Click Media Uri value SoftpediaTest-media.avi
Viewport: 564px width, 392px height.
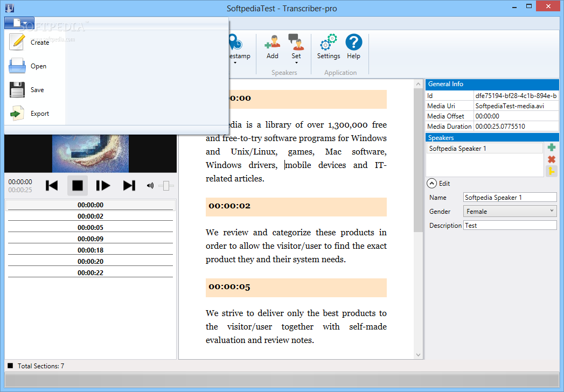pos(516,106)
